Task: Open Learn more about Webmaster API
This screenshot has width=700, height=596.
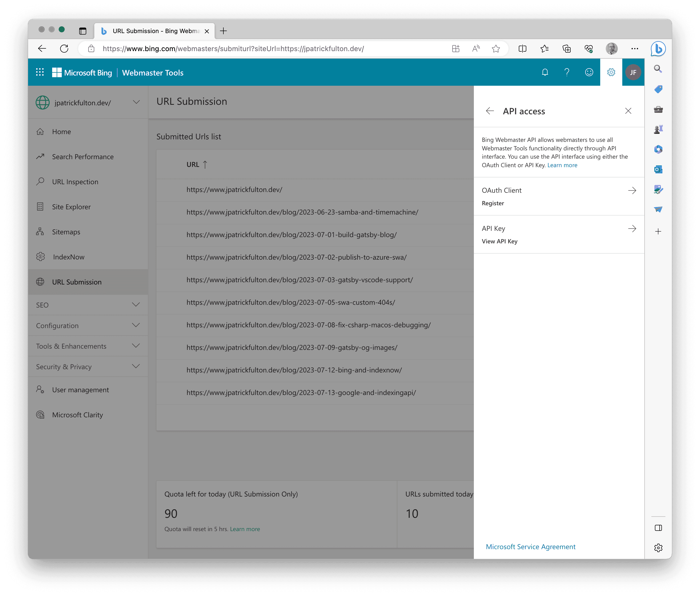Action: point(562,165)
